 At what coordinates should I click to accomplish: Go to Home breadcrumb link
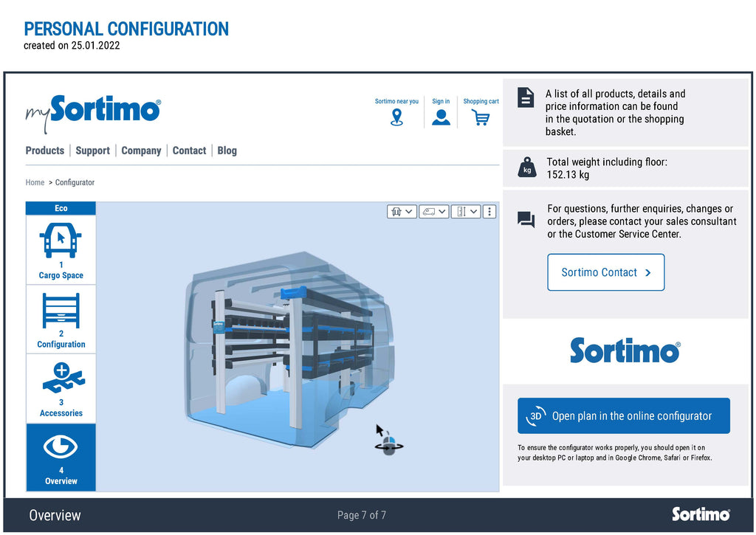click(x=35, y=182)
